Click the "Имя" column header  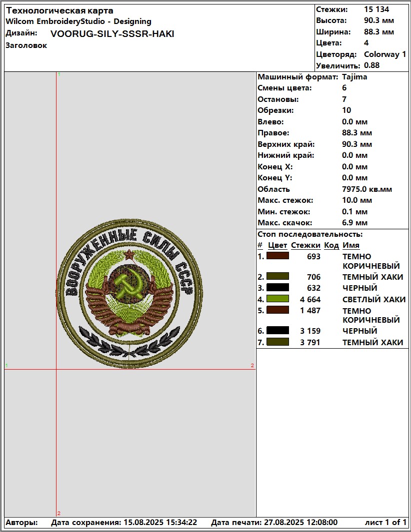pyautogui.click(x=350, y=245)
